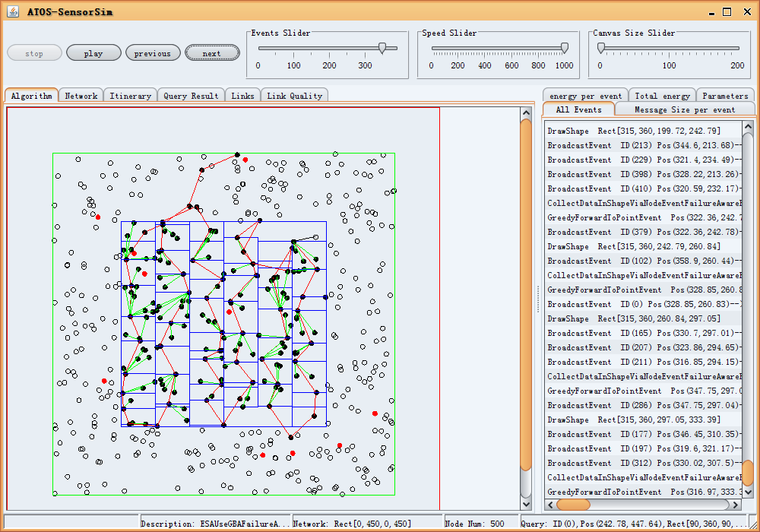Click the Canvas Size Slider knob
Screen dimensions: 760x532
(600, 48)
